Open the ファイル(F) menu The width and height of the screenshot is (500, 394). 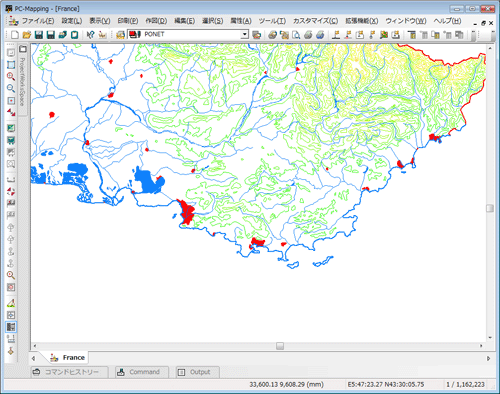coord(38,21)
